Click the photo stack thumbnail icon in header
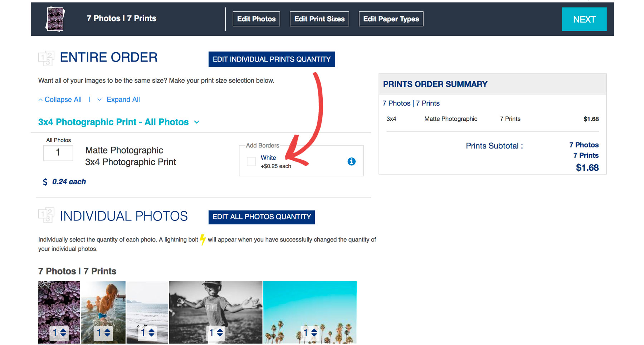The width and height of the screenshot is (644, 345). click(x=55, y=19)
